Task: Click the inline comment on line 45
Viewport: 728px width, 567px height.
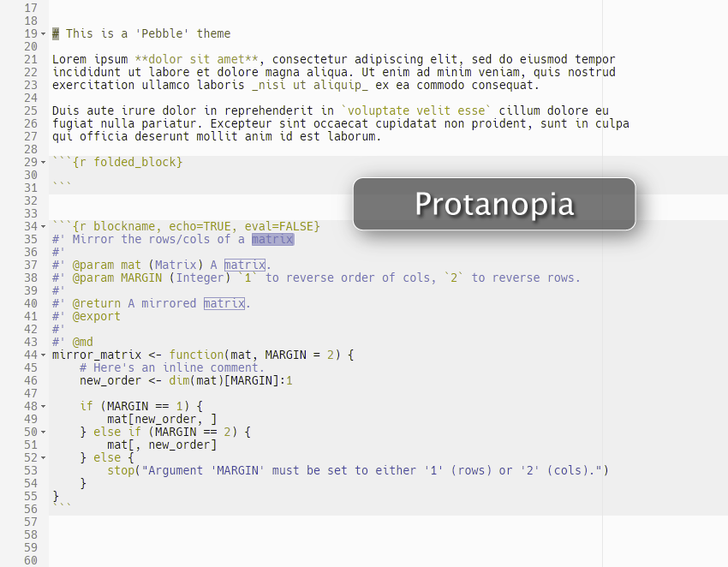Action: tap(172, 368)
